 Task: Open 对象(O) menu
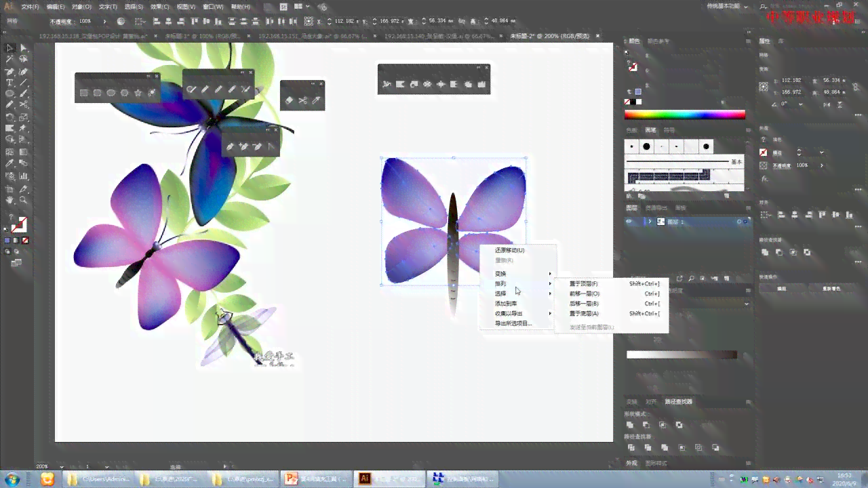pos(81,6)
